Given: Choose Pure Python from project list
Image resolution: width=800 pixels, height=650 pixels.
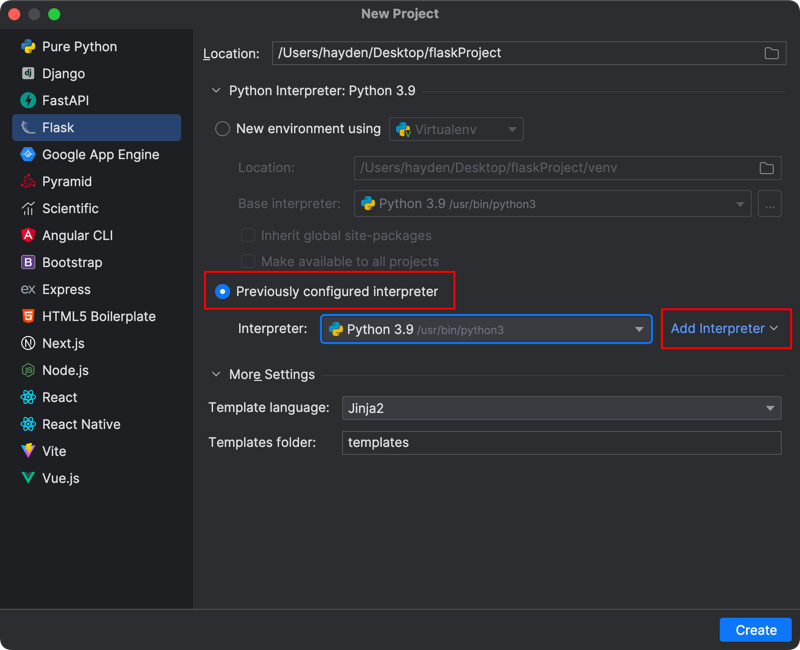Looking at the screenshot, I should (x=79, y=47).
